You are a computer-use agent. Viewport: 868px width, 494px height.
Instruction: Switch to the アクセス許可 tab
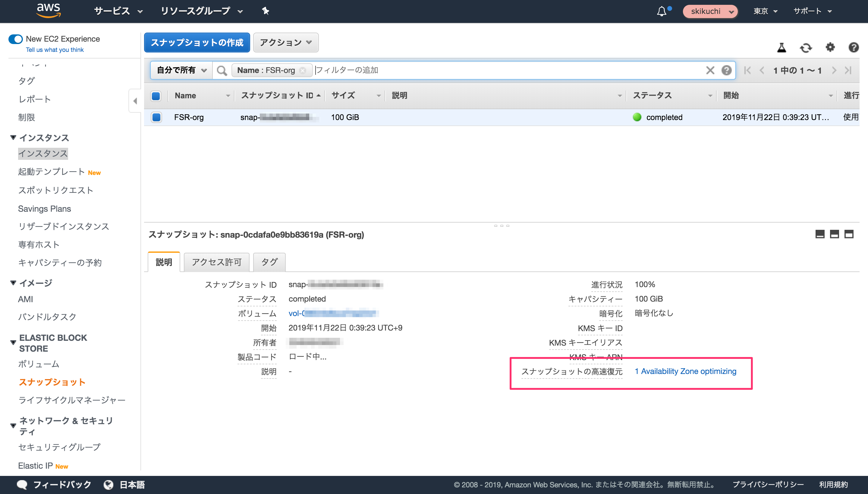click(216, 262)
